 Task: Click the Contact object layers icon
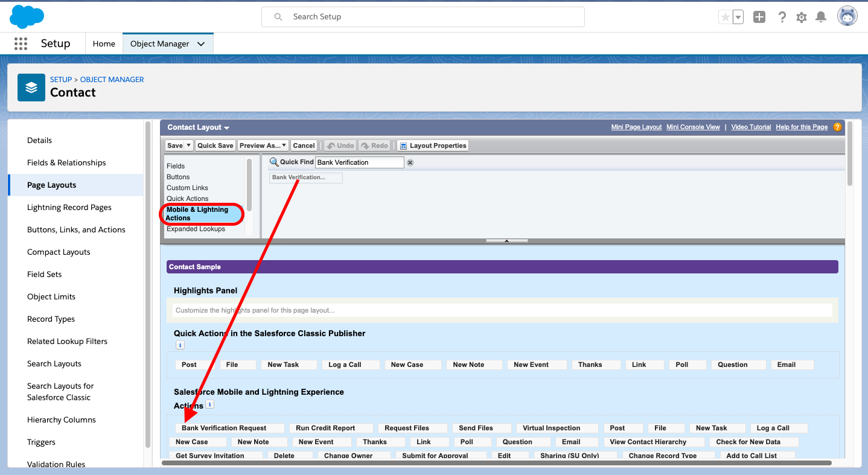point(31,88)
